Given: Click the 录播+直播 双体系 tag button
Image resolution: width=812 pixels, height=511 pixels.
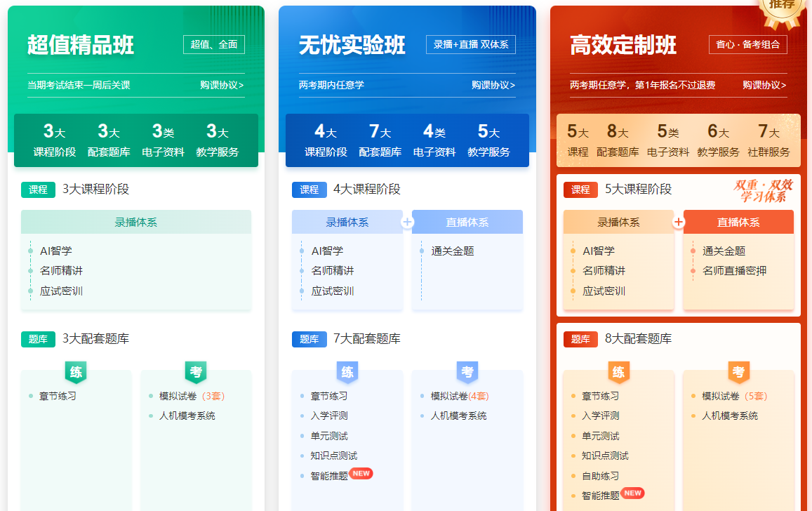Looking at the screenshot, I should pyautogui.click(x=470, y=45).
